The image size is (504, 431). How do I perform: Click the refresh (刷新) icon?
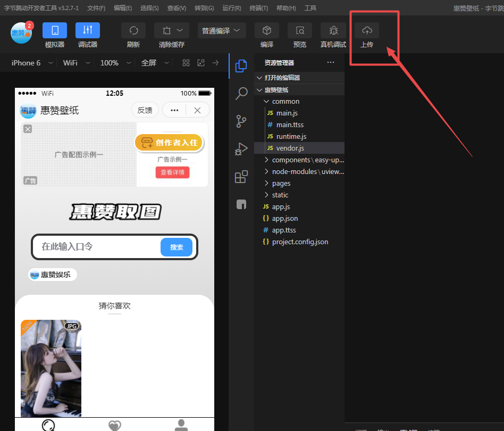(x=133, y=30)
